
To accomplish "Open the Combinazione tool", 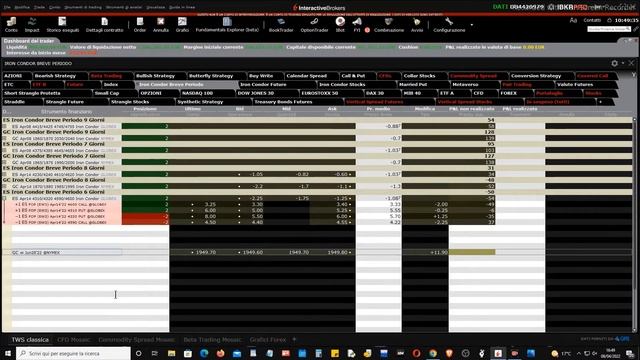I will click(389, 24).
